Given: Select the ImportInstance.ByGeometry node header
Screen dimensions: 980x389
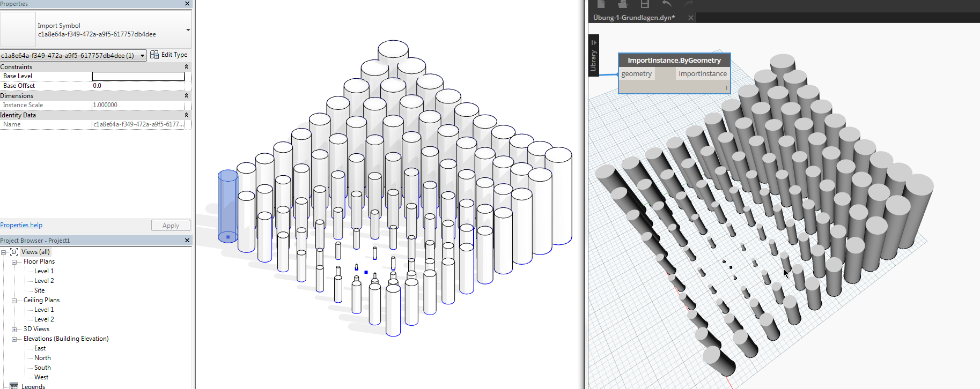Looking at the screenshot, I should click(x=674, y=60).
